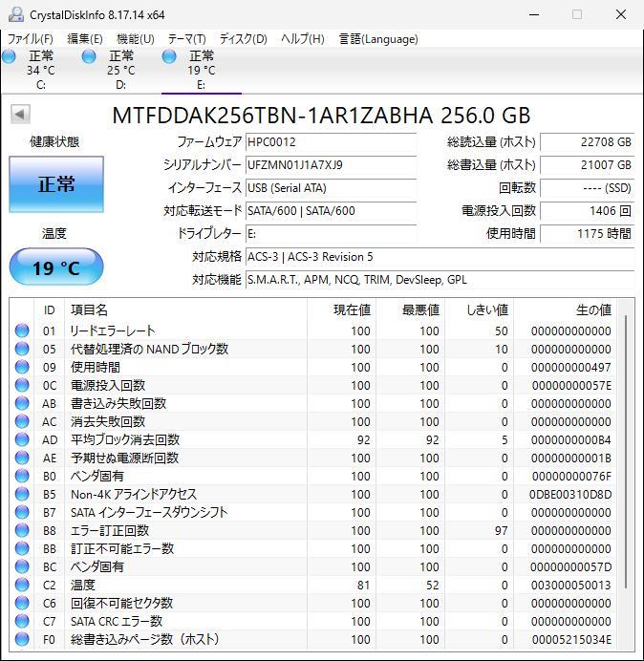The image size is (644, 661).
Task: Click the CrystalDiskInfo app icon in the title bar
Action: pyautogui.click(x=16, y=14)
